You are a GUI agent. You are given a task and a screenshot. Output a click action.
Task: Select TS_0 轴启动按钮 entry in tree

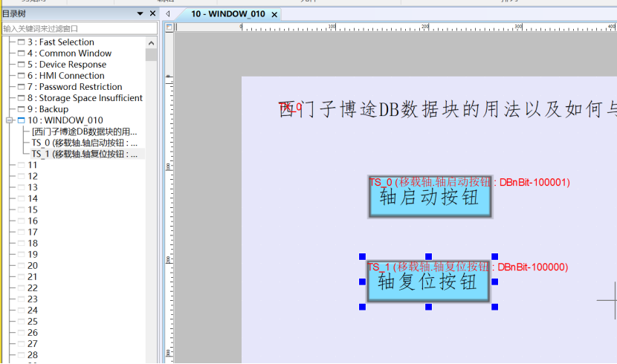(x=85, y=143)
